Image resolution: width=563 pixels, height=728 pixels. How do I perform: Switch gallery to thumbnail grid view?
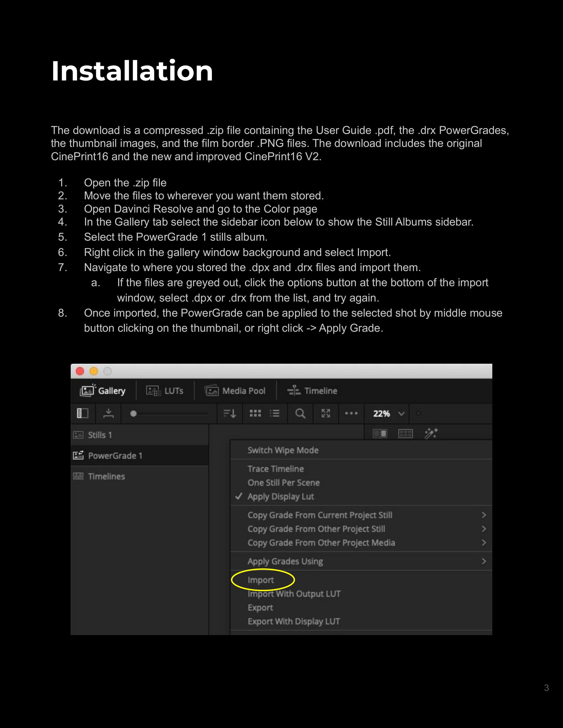coord(255,413)
